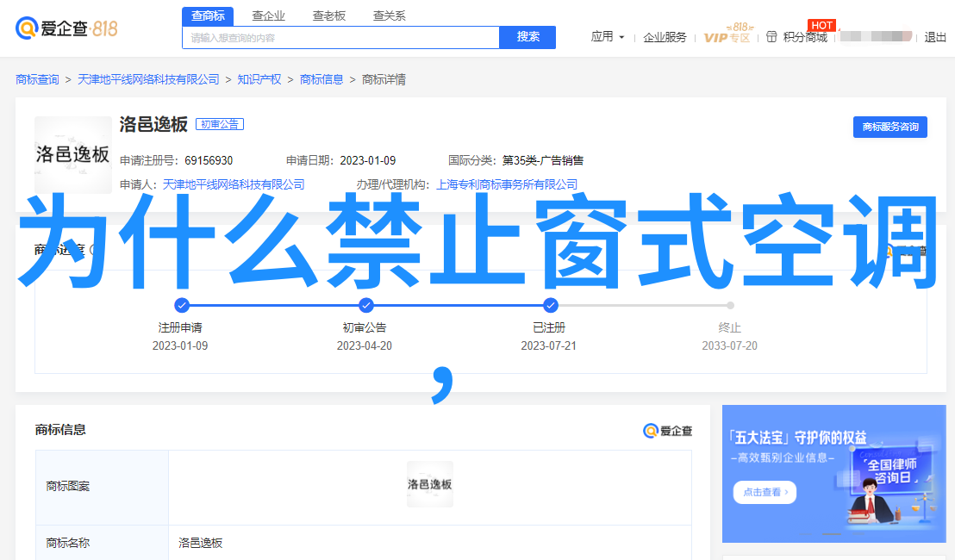Open the 企业服务 menu item
955x560 pixels.
[x=665, y=37]
